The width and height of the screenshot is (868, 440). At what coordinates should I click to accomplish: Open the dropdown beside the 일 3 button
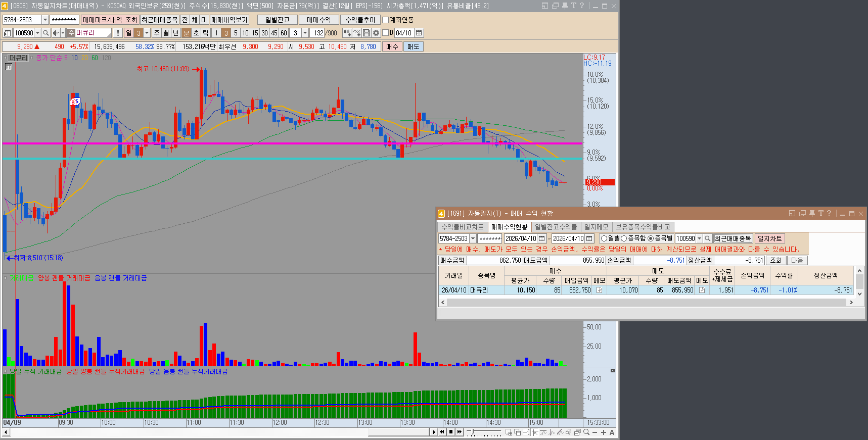(147, 33)
